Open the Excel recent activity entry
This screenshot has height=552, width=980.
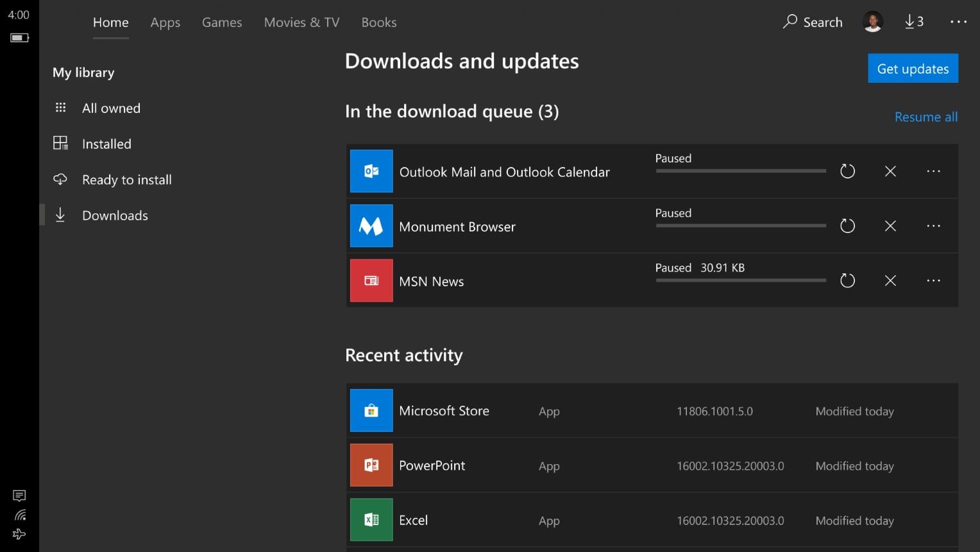tap(652, 520)
